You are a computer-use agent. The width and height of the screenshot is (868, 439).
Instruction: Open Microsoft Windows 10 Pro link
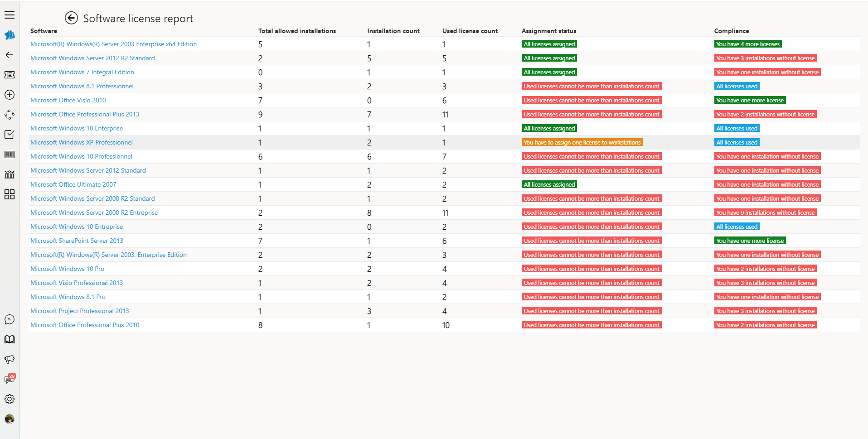pos(67,269)
